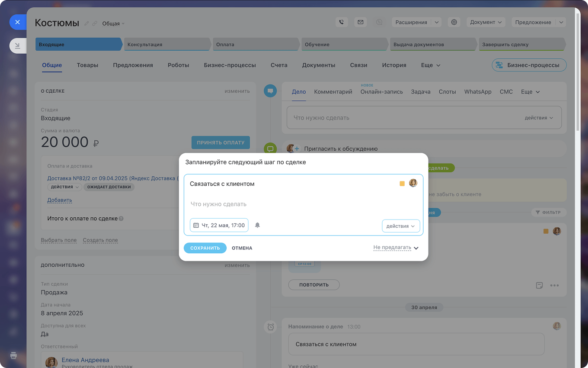Click the note icon on activity card
This screenshot has width=588, height=368.
[539, 285]
